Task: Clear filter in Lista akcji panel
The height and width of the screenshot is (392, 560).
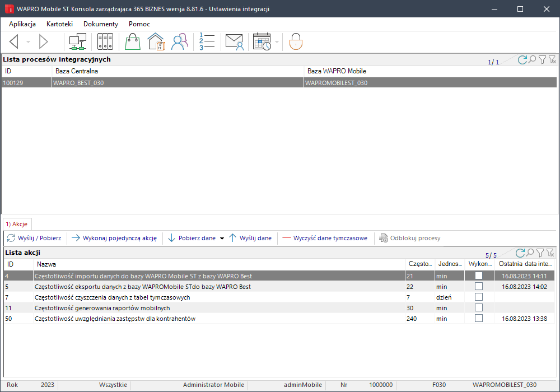Action: tap(550, 253)
